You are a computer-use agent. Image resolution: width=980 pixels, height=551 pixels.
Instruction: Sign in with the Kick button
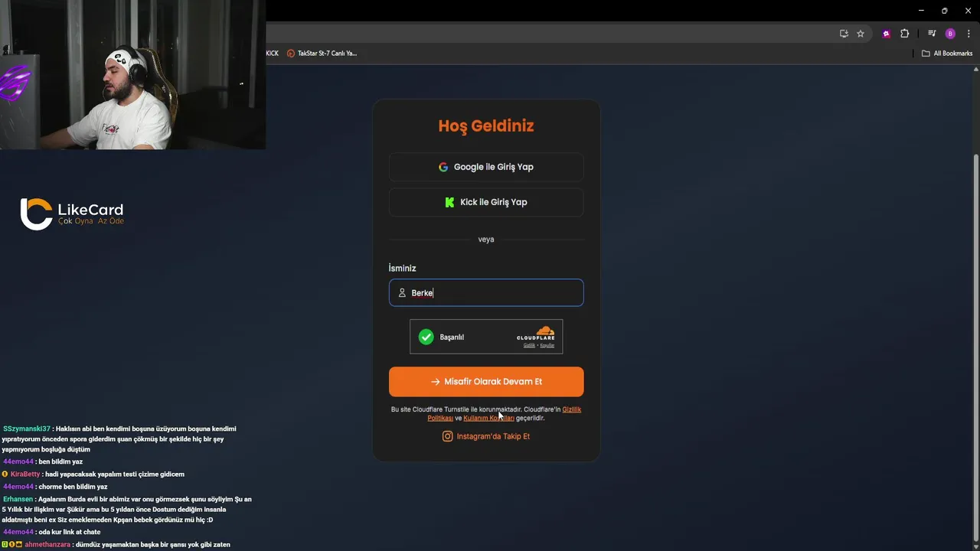click(486, 202)
